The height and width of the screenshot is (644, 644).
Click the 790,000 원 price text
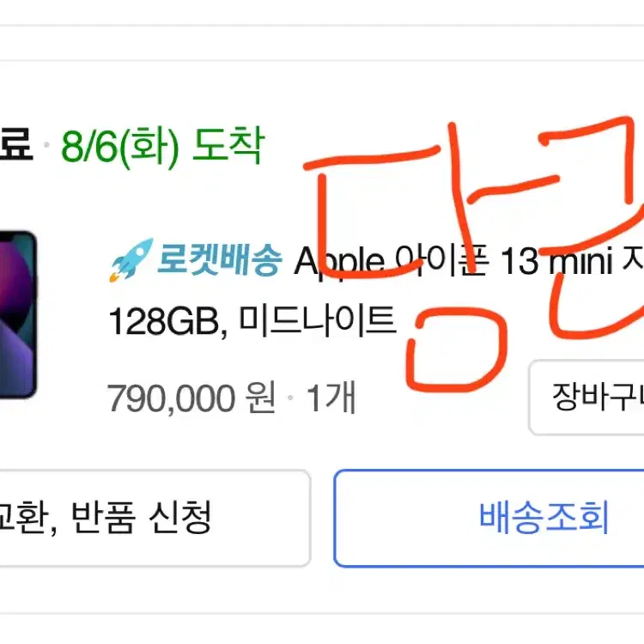click(x=191, y=398)
